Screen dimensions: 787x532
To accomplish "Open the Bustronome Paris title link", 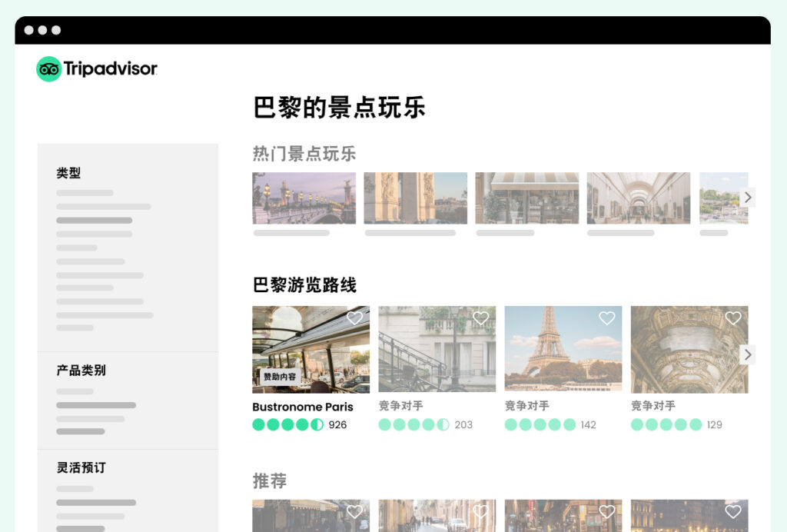I will click(x=303, y=407).
